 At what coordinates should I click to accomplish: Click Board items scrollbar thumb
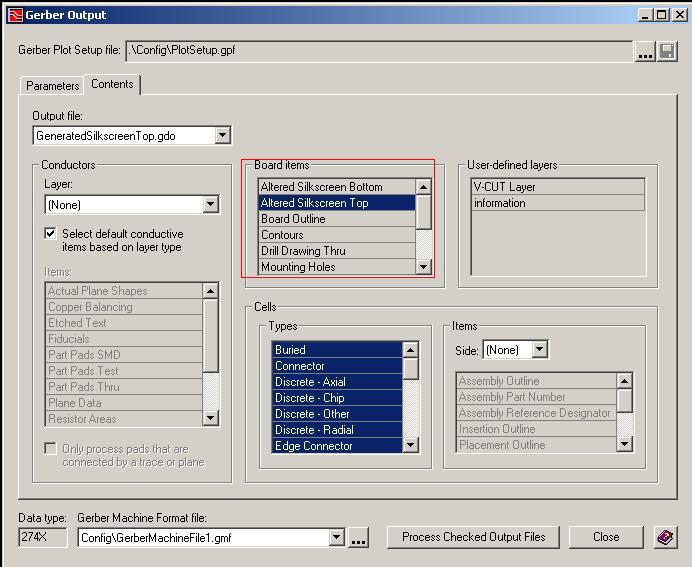coord(424,212)
